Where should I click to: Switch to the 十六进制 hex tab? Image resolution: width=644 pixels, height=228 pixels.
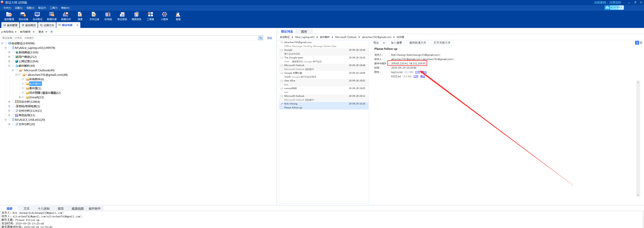coord(43,209)
